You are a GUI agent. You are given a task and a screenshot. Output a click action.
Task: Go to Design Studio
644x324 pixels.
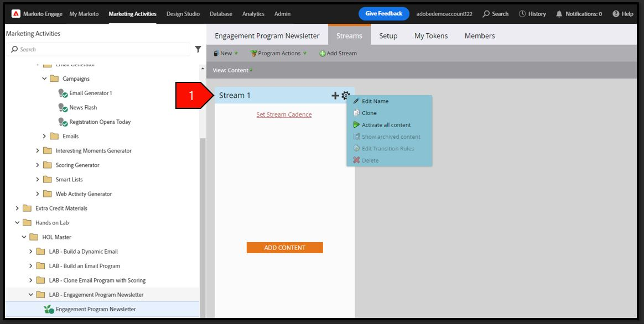tap(183, 14)
